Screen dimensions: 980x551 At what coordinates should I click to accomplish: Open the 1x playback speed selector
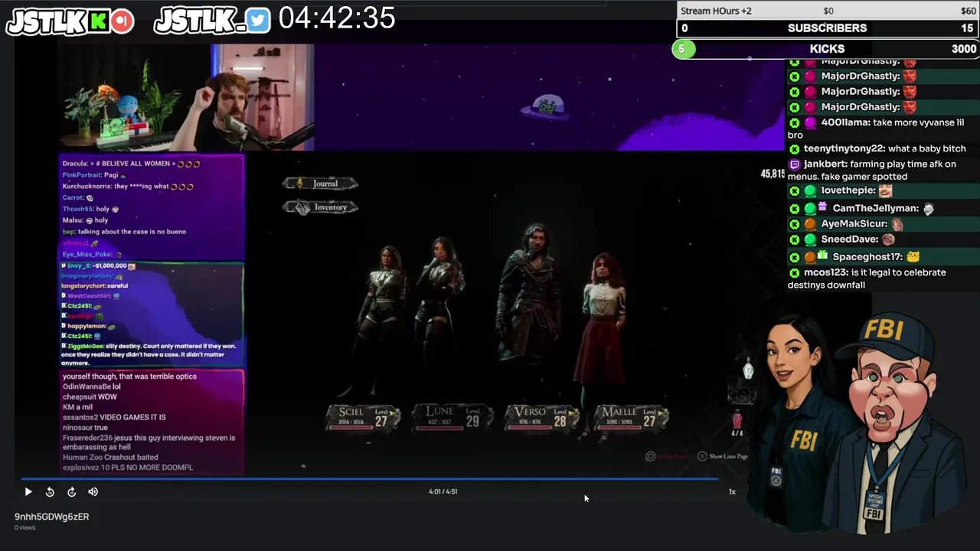click(732, 492)
